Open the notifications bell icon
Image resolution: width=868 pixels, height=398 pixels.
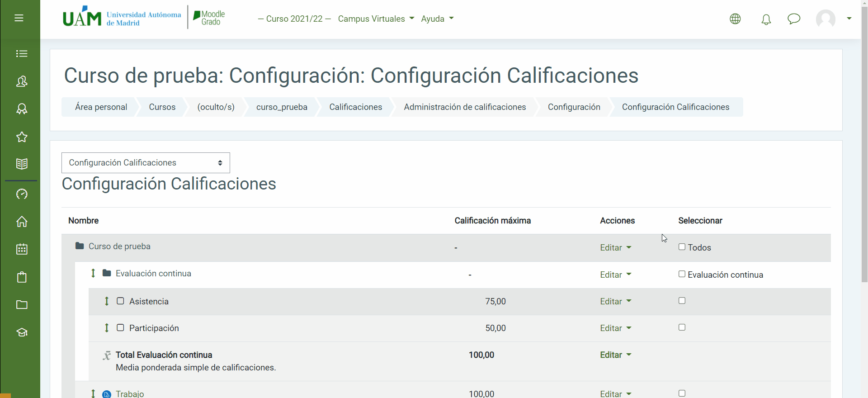click(766, 19)
